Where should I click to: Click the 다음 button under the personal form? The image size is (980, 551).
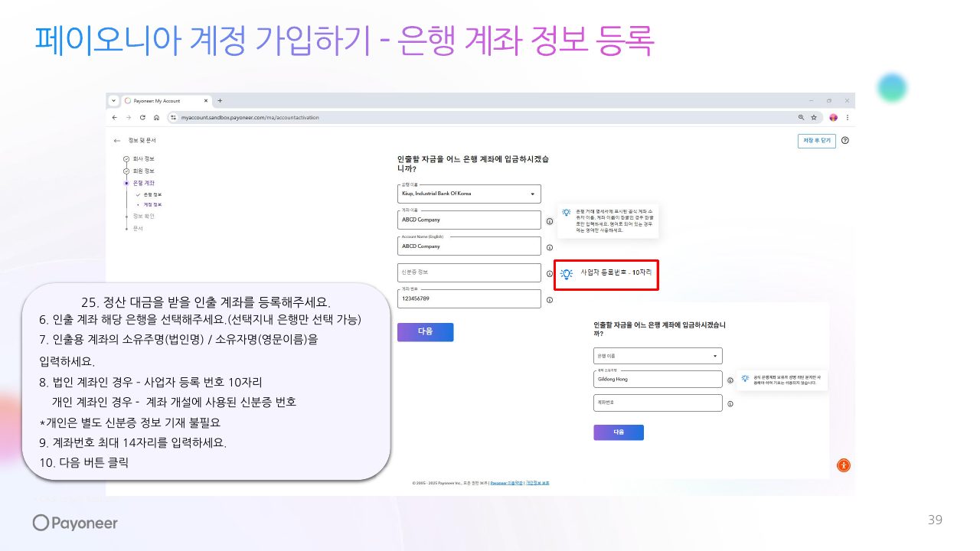(619, 432)
